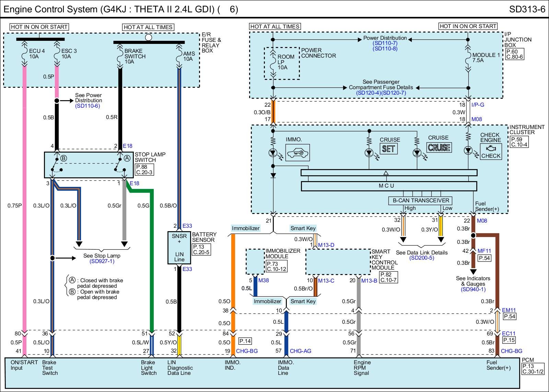
Task: Click the B-CAN TRANSCEIVER block
Action: [420, 201]
